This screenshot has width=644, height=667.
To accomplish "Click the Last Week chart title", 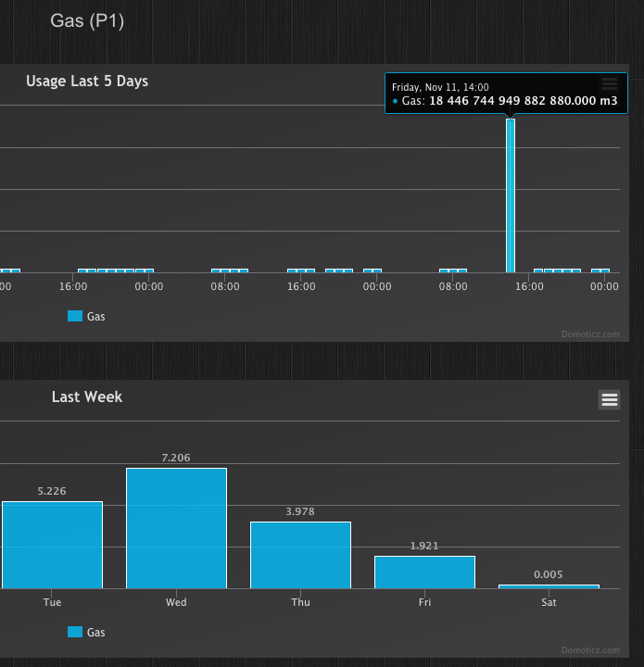I will (x=87, y=396).
